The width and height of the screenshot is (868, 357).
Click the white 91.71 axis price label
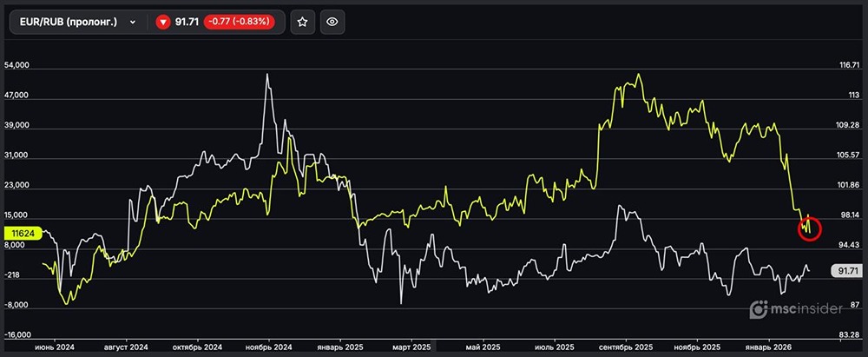pos(847,271)
